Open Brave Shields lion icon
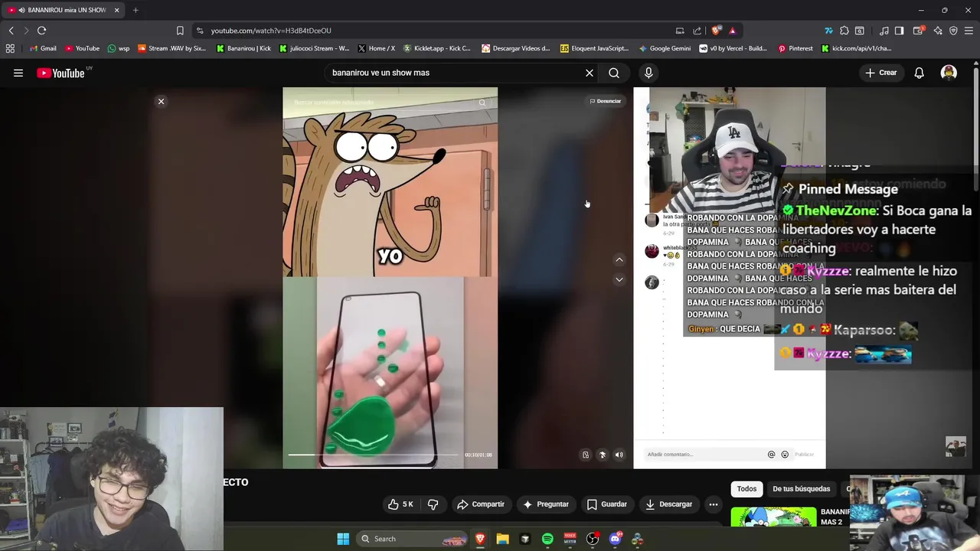 point(716,31)
